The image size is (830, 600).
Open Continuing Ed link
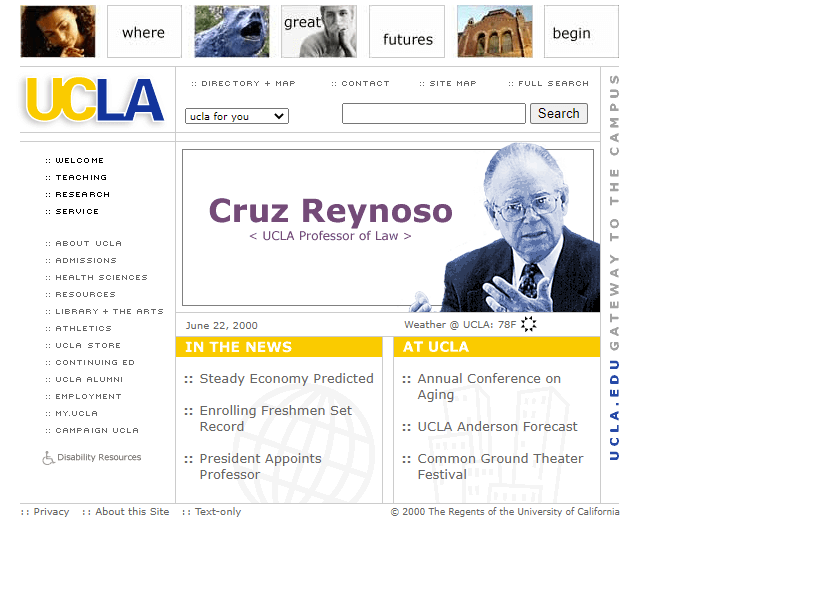pos(90,362)
